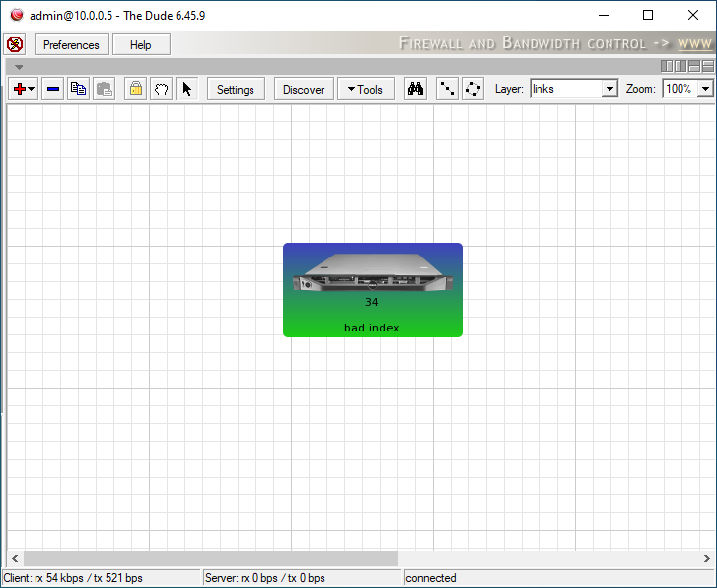Click the horizontal scrollbar thumb
Screen dimensions: 717x588
211,558
